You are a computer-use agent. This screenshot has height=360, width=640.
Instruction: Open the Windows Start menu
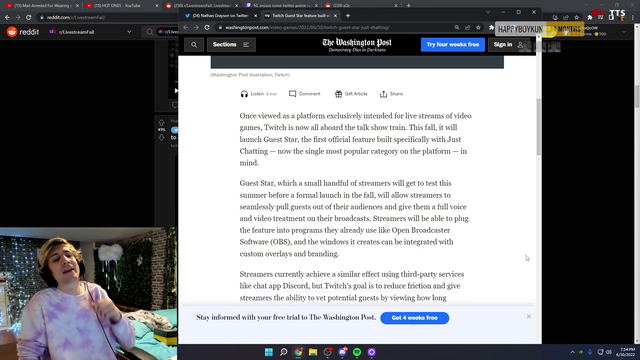tap(269, 352)
